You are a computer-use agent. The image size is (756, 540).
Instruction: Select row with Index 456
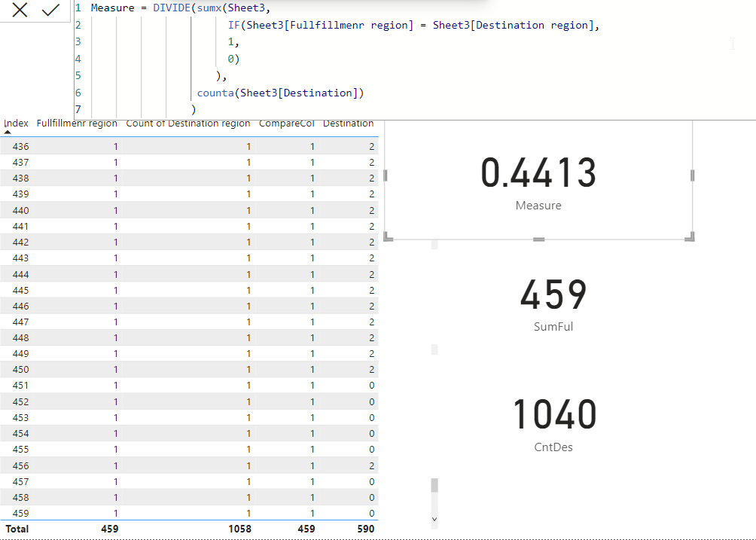[x=189, y=465]
